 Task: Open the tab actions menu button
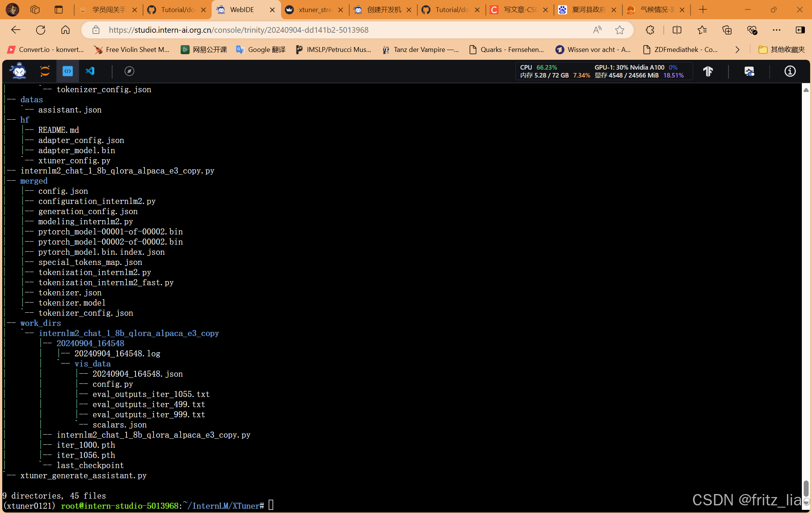point(59,10)
